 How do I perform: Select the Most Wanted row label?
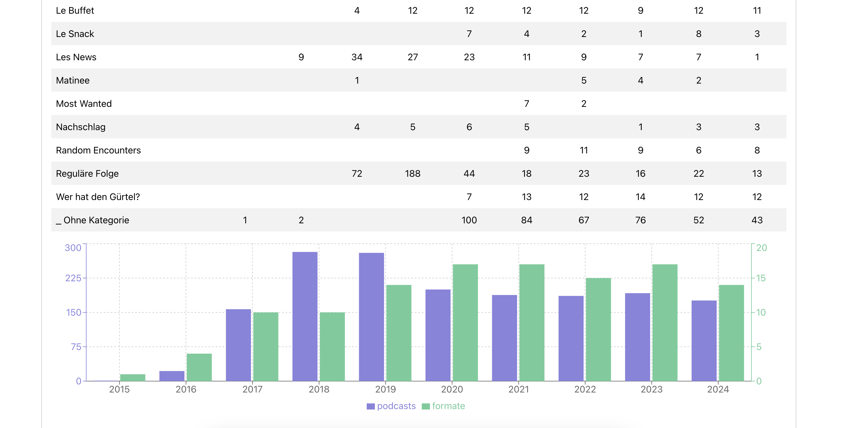point(84,104)
